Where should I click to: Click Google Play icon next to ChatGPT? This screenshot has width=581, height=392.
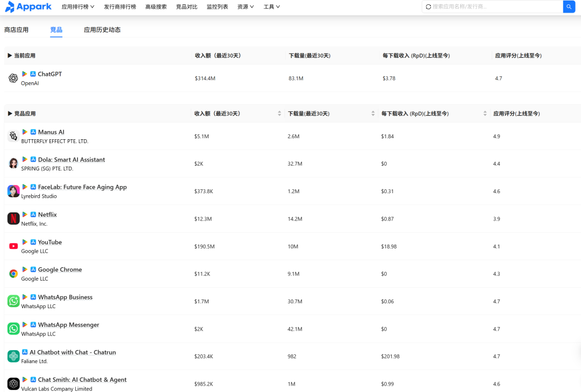tap(24, 74)
